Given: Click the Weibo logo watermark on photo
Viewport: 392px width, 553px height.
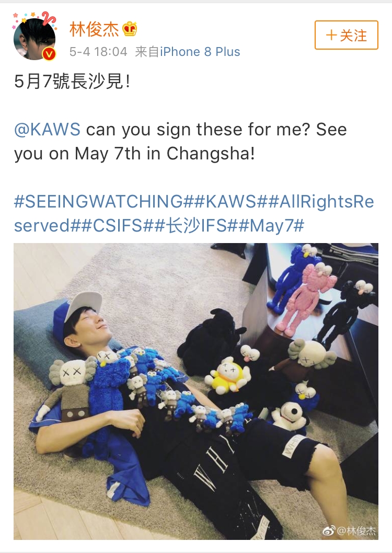Looking at the screenshot, I should pos(328,531).
